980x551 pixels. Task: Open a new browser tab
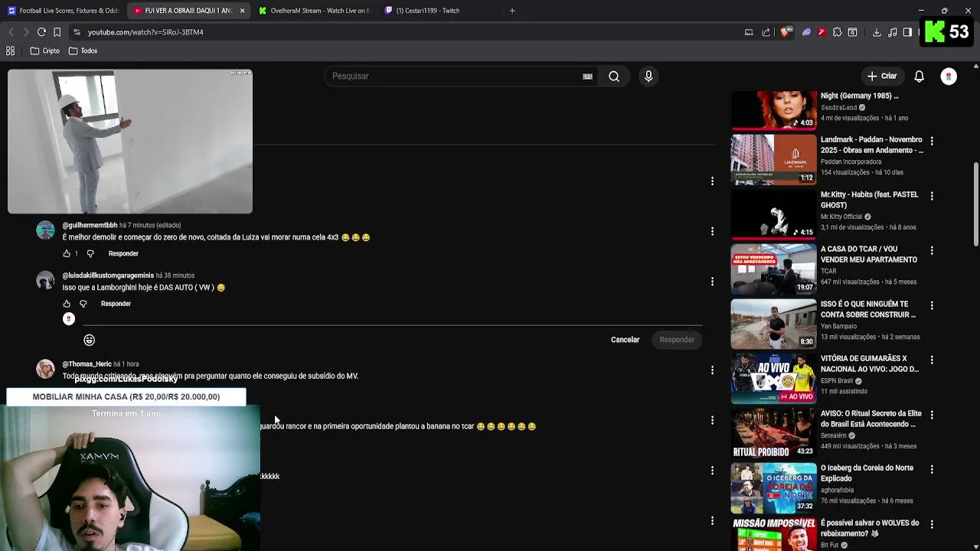[512, 11]
